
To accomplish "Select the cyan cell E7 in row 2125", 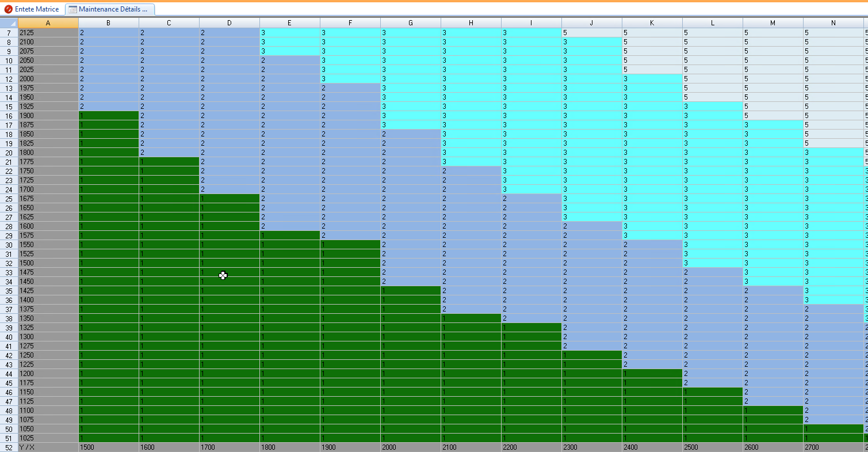I will point(289,33).
